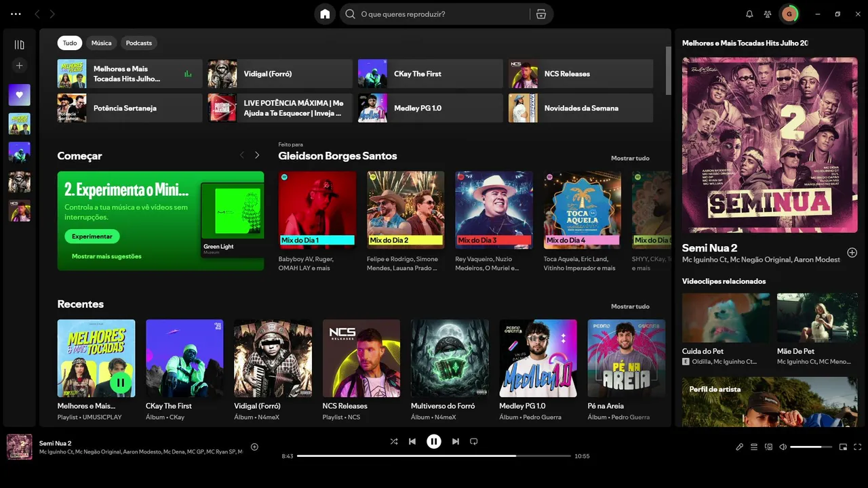Open the NCS Releases shortcut card
Screen dimensions: 868x488
coord(581,74)
